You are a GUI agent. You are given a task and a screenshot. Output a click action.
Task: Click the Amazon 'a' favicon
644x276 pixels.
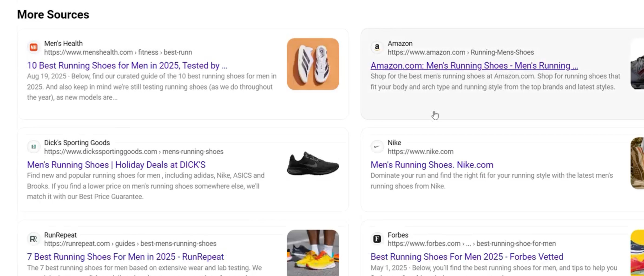pyautogui.click(x=377, y=47)
